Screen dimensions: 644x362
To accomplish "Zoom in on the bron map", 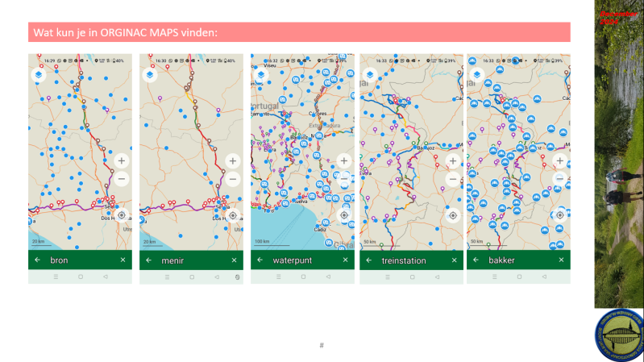I will [x=121, y=160].
